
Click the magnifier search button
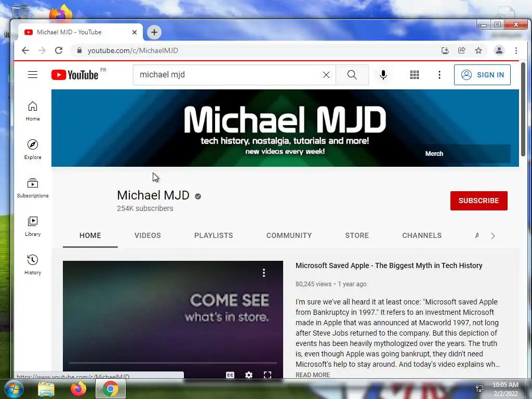pyautogui.click(x=352, y=75)
